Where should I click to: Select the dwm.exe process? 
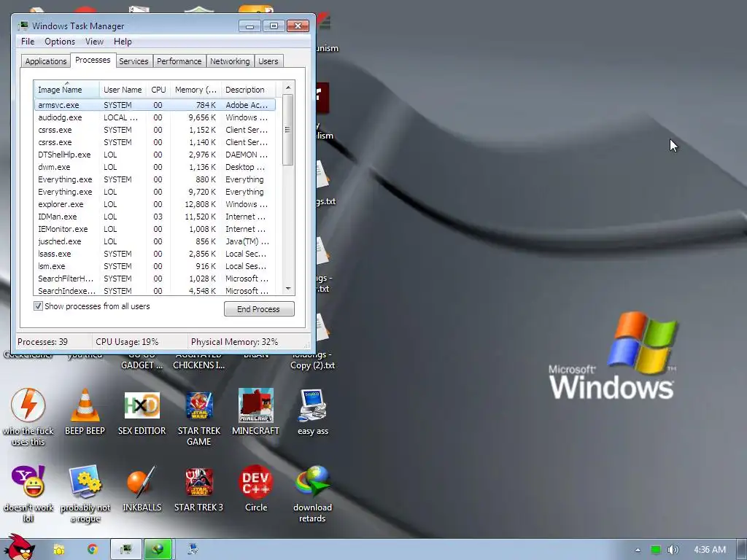click(155, 167)
